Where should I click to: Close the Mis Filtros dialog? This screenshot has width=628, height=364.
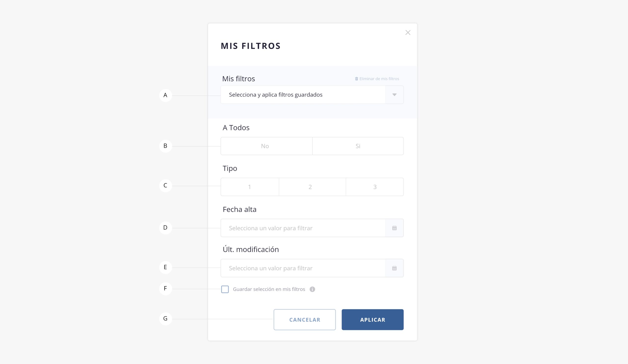[x=408, y=33]
